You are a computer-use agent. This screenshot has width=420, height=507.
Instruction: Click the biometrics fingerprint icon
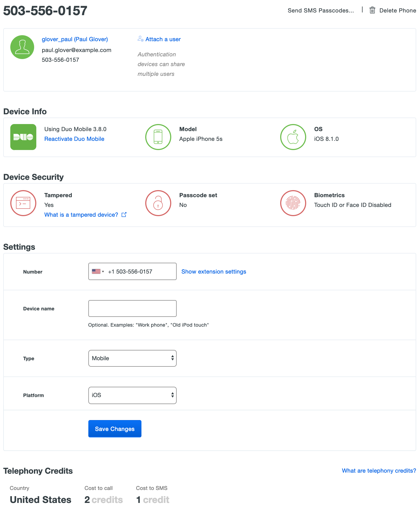point(293,203)
